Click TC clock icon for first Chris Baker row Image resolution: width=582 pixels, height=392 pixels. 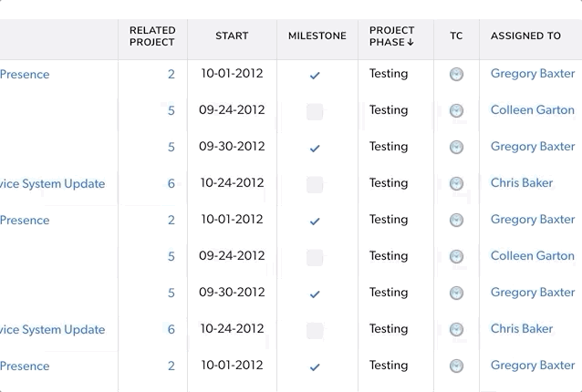tap(456, 183)
